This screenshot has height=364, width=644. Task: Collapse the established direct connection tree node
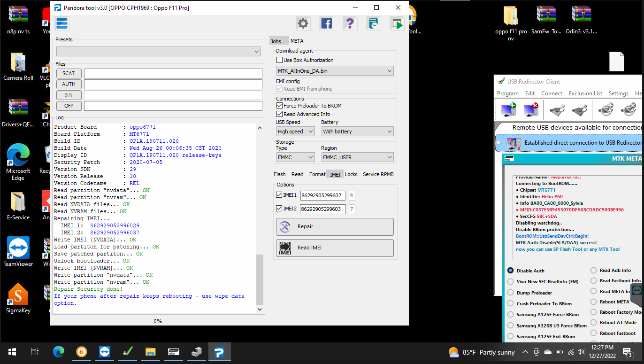click(x=498, y=143)
